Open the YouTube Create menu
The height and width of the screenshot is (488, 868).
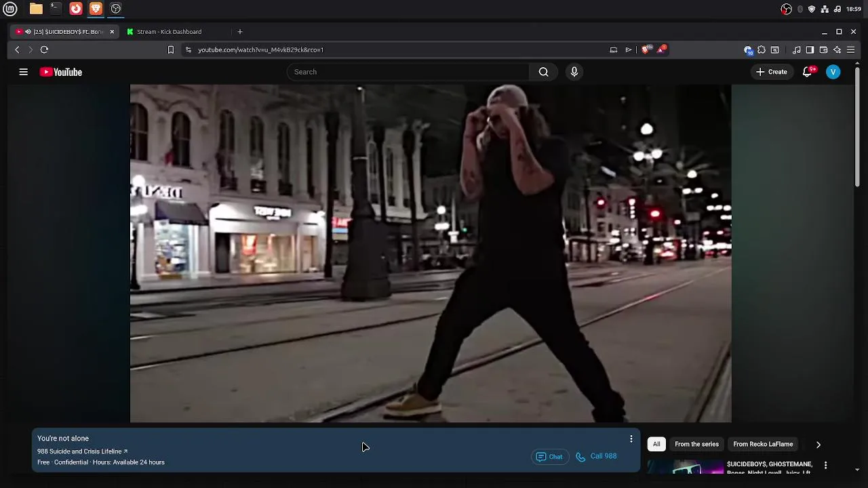772,72
